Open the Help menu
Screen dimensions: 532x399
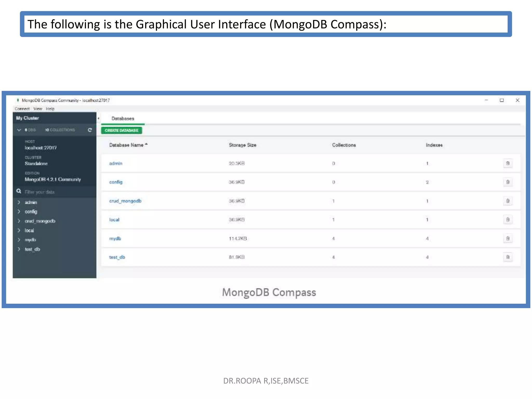coord(50,109)
